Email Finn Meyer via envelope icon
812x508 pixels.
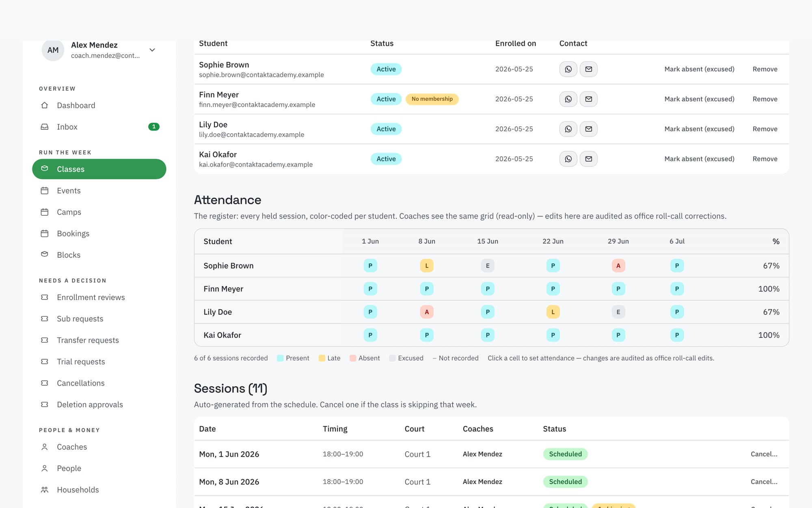click(588, 99)
